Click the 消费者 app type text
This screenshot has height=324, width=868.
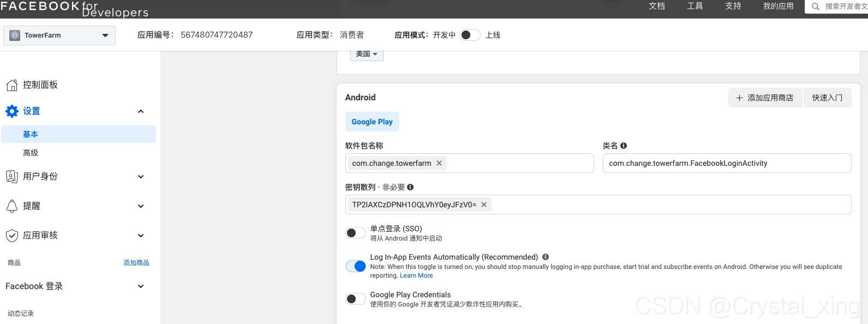point(352,35)
